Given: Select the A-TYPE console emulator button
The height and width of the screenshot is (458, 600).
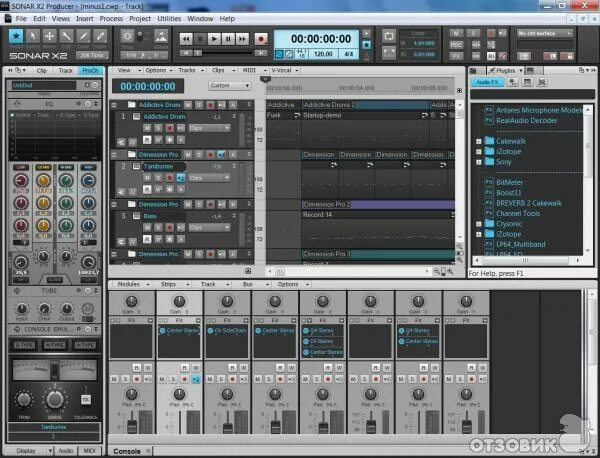Looking at the screenshot, I should click(85, 345).
